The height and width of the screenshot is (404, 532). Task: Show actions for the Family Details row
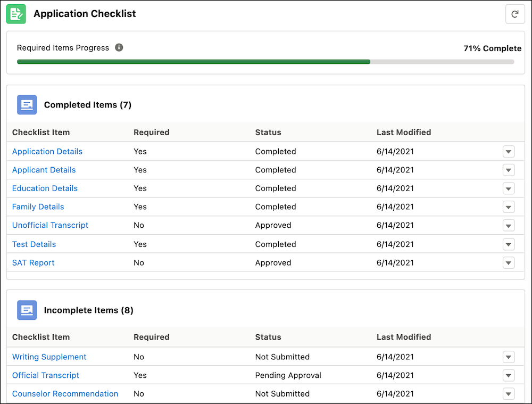(509, 207)
